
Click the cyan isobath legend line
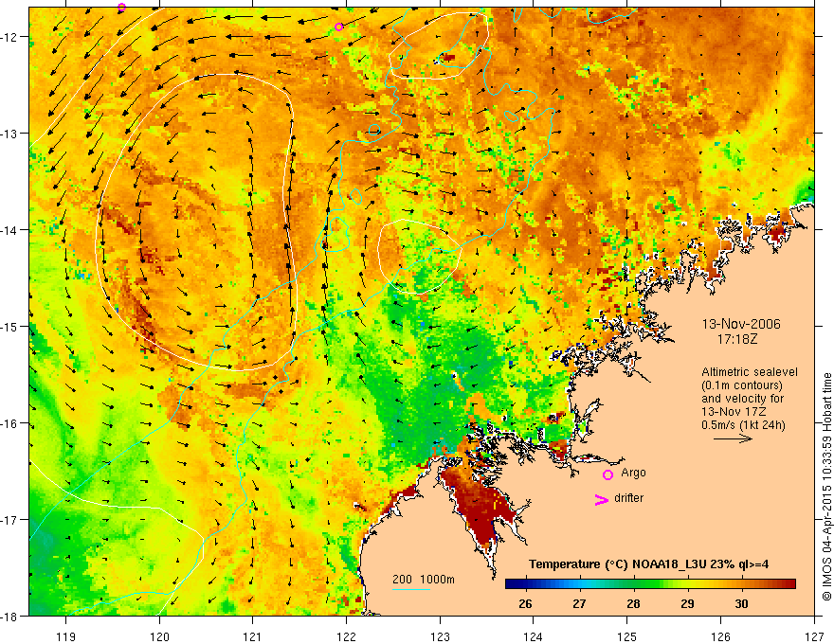[411, 589]
